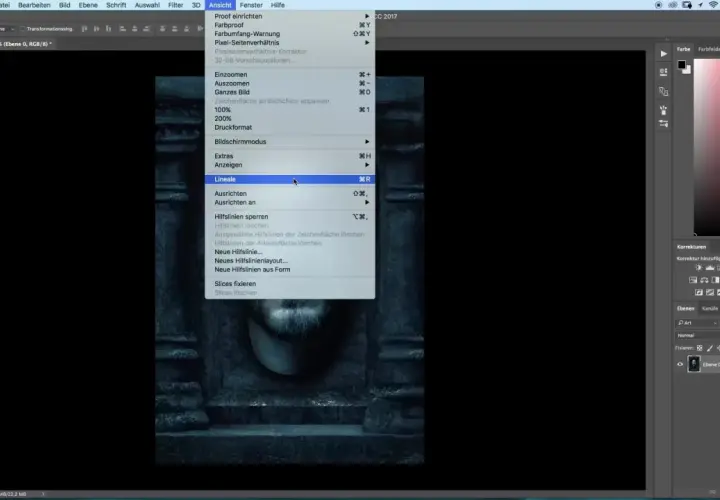Click the align left edges icon
The image size is (720, 500).
[123, 28]
